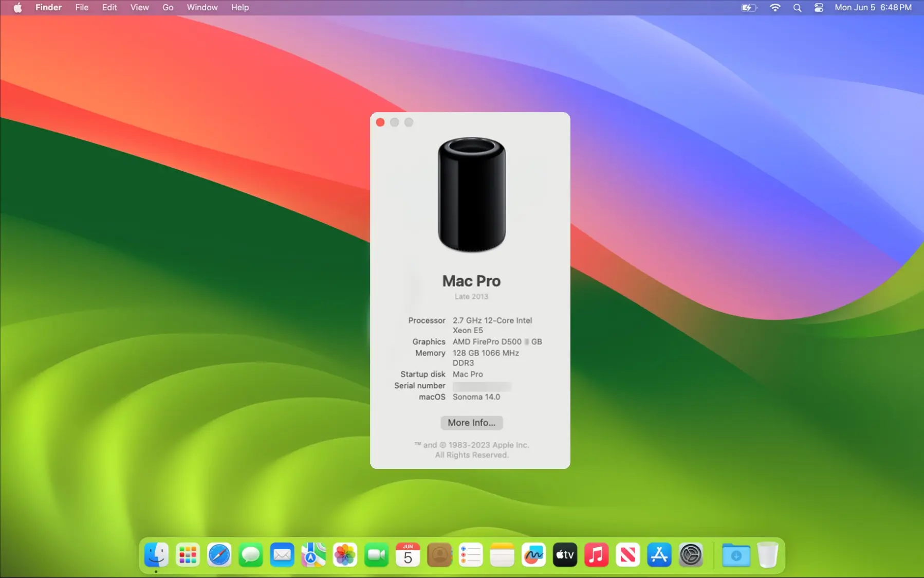Open Reminders from the Dock

[471, 555]
